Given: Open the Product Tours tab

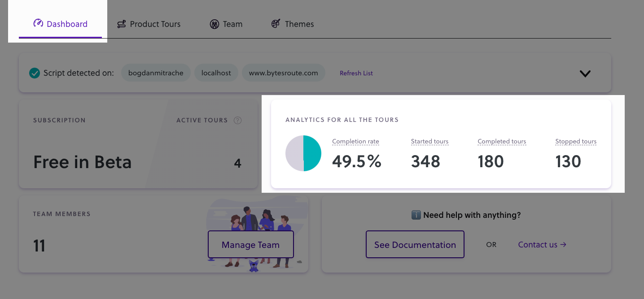Looking at the screenshot, I should pyautogui.click(x=155, y=24).
